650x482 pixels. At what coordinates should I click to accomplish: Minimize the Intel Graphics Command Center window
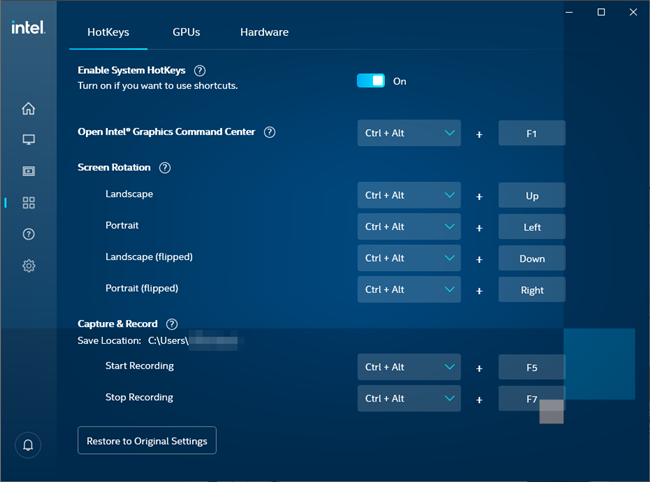click(569, 12)
